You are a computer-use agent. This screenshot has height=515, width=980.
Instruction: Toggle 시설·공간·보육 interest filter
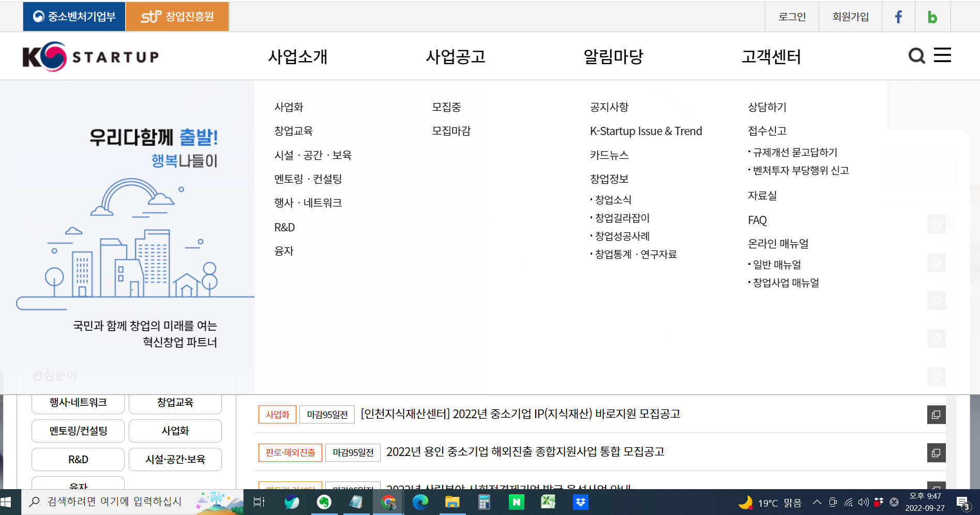pos(175,460)
